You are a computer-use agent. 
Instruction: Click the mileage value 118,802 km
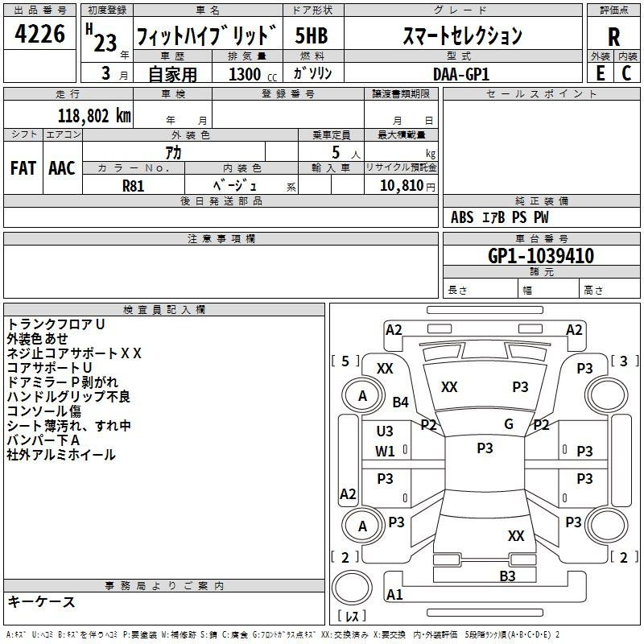coord(94,115)
